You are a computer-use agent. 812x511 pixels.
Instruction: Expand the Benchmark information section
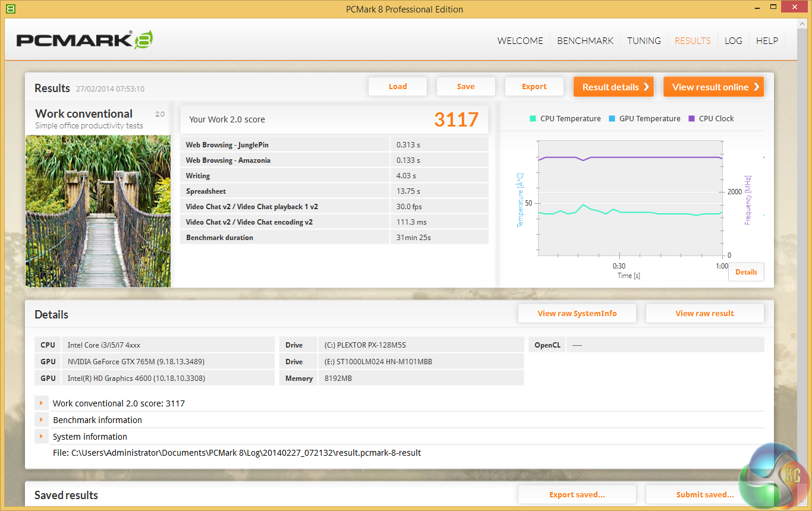(x=41, y=420)
